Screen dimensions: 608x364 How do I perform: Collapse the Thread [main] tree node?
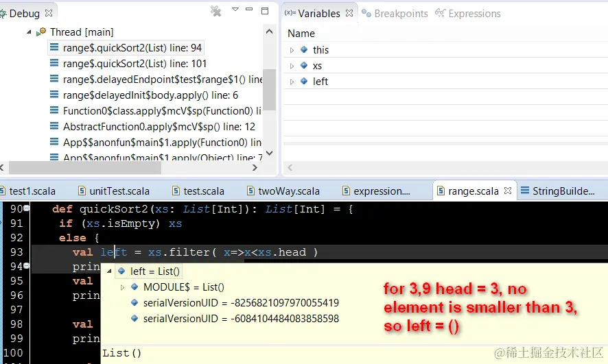click(29, 32)
